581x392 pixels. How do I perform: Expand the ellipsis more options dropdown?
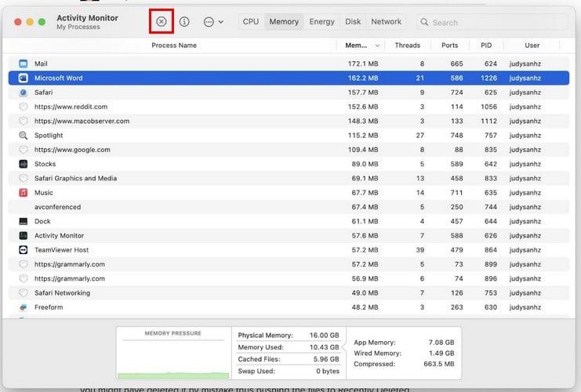[x=213, y=22]
